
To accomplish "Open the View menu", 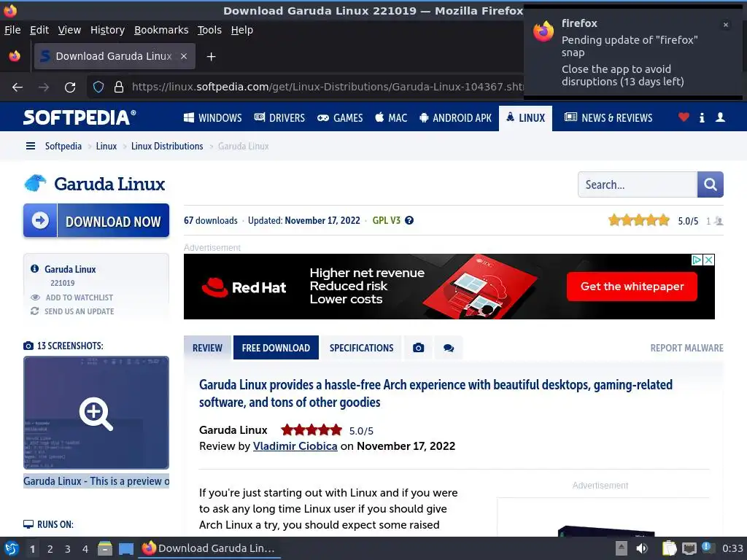I will point(69,30).
